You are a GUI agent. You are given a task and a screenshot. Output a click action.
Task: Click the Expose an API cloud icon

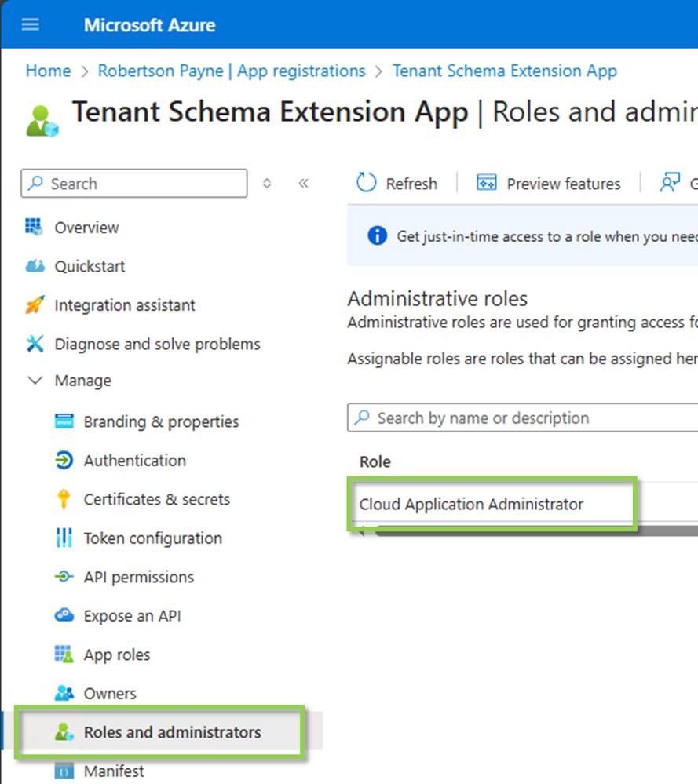click(x=64, y=615)
